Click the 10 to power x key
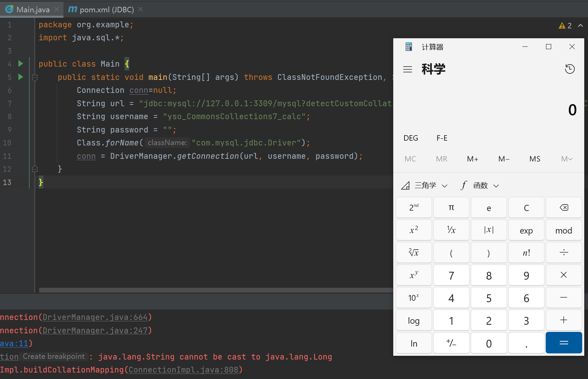Image resolution: width=588 pixels, height=379 pixels. pos(414,298)
